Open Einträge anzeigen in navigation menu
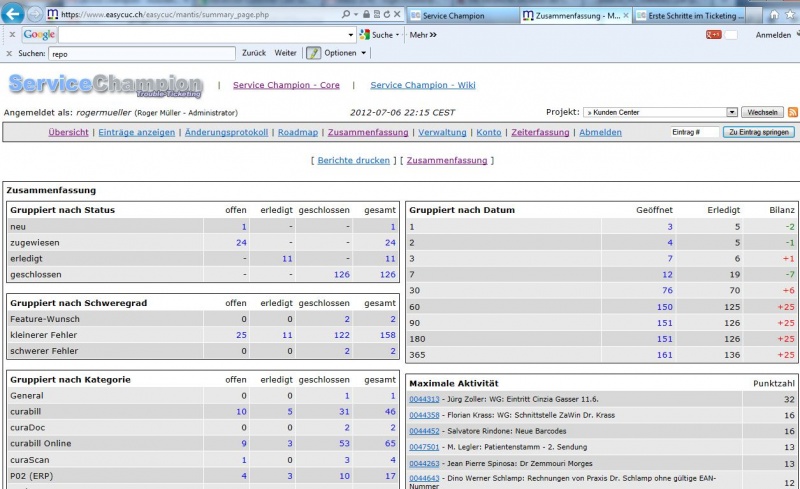Screen dimensions: 800x489 136,132
